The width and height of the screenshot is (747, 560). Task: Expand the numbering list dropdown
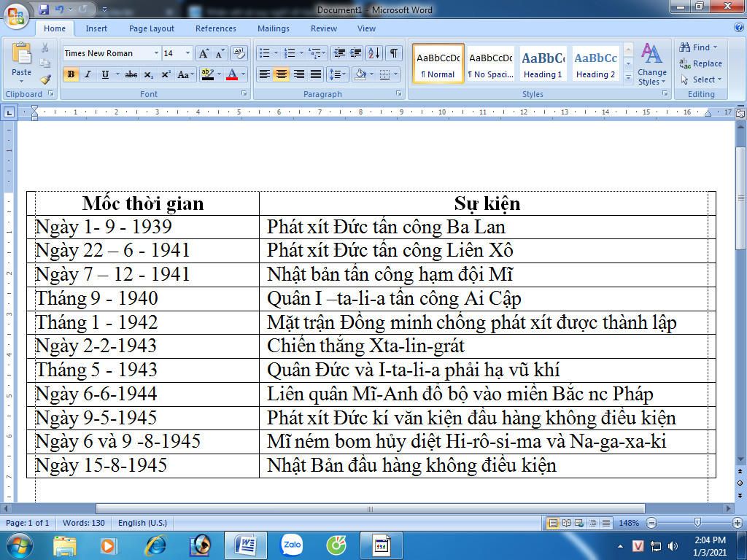pyautogui.click(x=301, y=52)
